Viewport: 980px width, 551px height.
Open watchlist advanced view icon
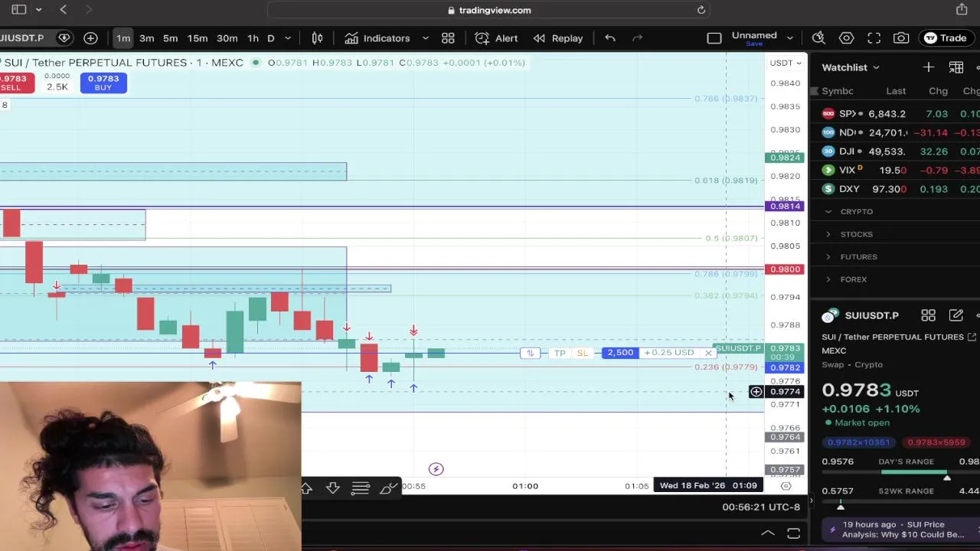click(x=955, y=67)
